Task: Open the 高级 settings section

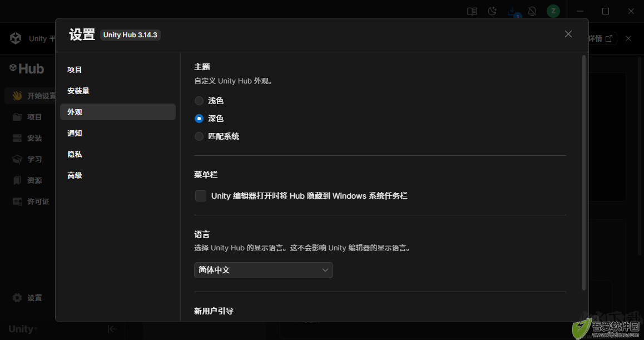Action: [117, 175]
